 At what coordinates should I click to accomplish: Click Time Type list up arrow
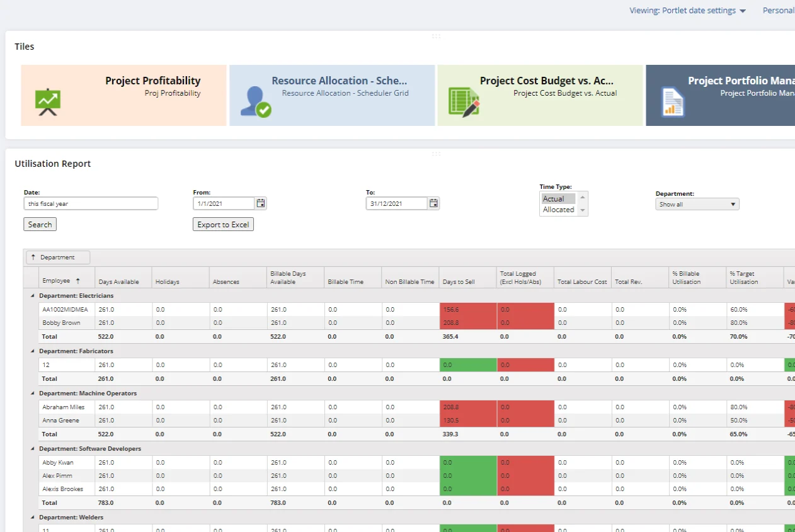(x=583, y=198)
